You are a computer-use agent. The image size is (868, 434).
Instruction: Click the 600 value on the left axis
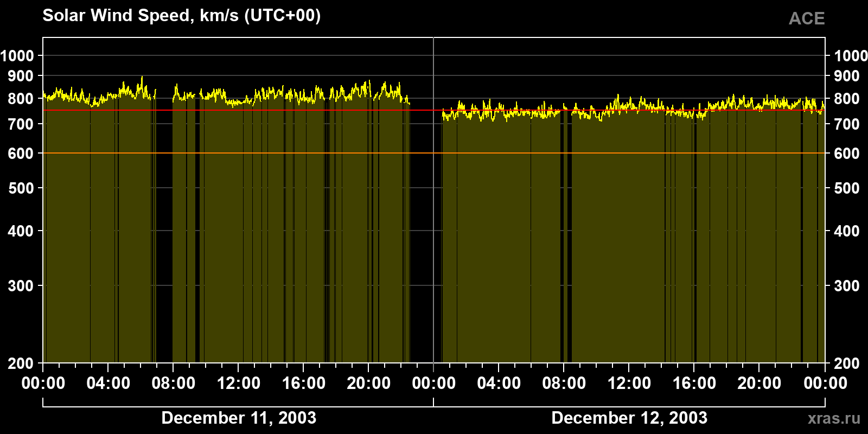point(21,154)
